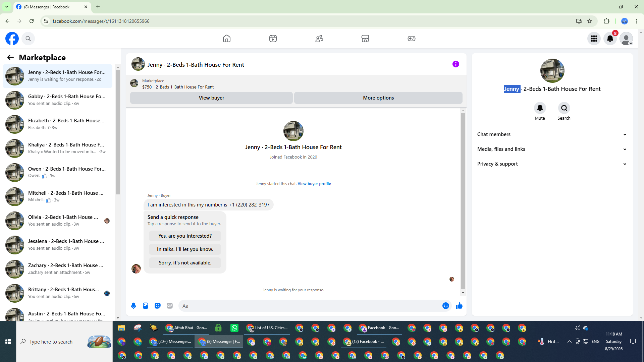644x362 pixels.
Task: Open the Jesalena conversation
Action: (58, 245)
